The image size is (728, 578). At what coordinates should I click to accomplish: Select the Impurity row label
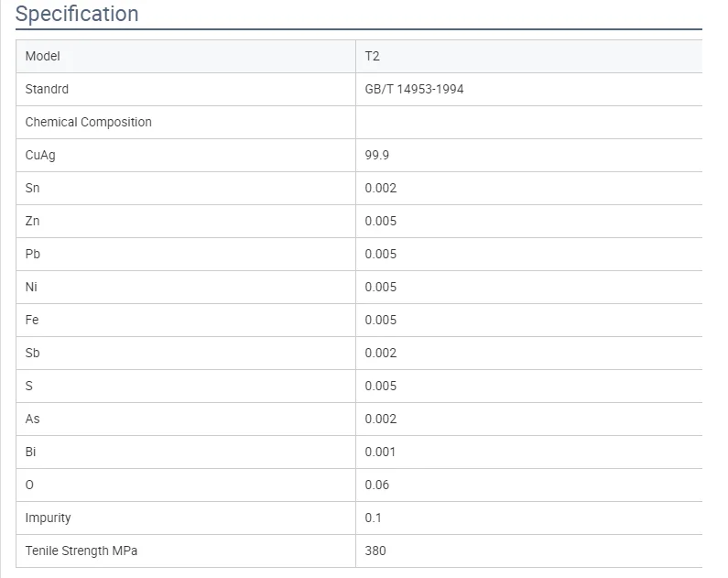tap(49, 518)
